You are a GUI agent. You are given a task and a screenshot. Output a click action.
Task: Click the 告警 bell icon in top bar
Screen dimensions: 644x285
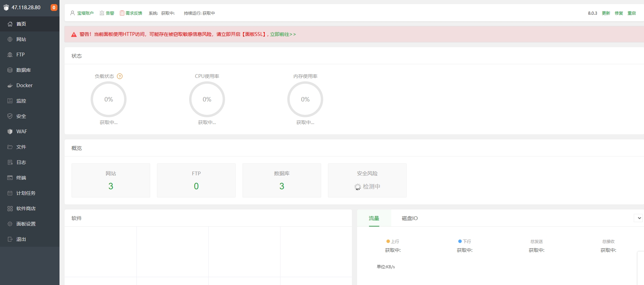point(102,13)
